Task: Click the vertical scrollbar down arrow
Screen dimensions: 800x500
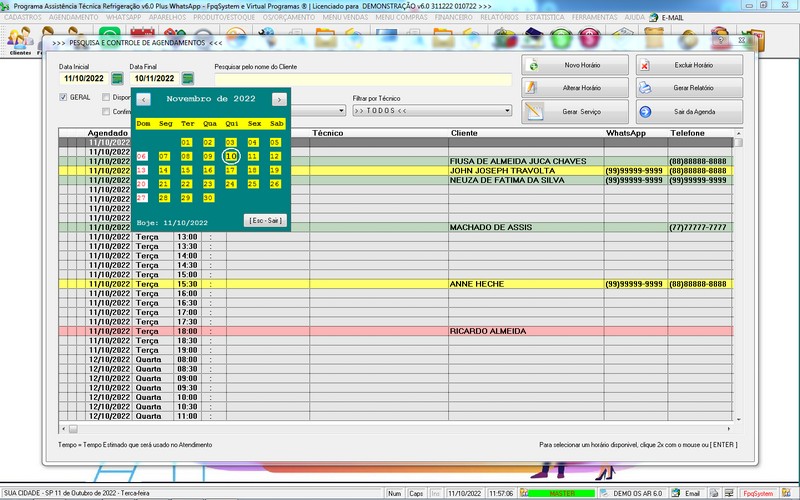Action: 739,419
